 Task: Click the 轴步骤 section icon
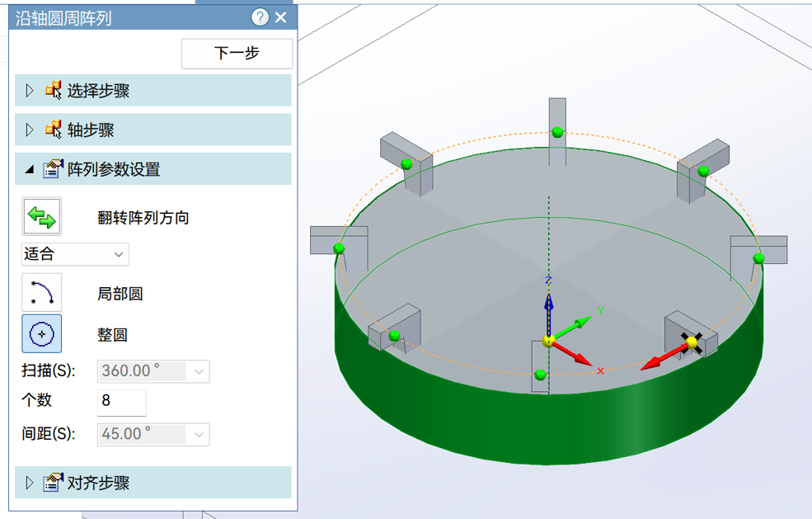(54, 130)
